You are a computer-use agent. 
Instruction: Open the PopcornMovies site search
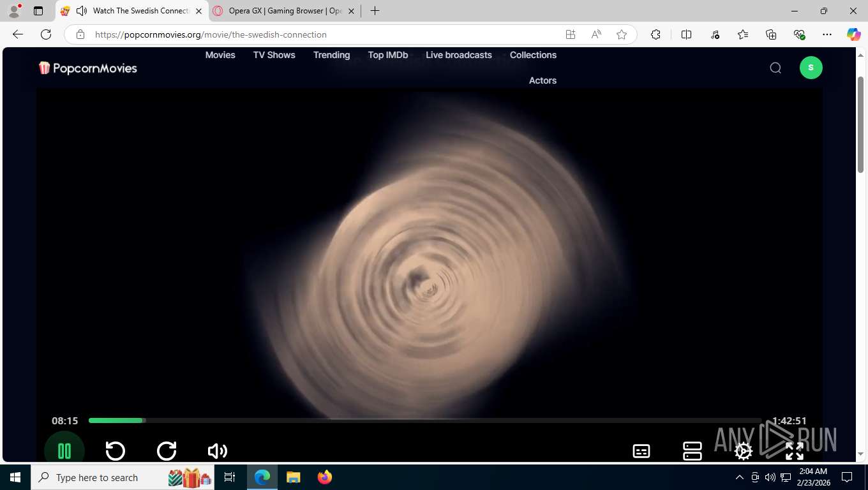click(x=775, y=68)
